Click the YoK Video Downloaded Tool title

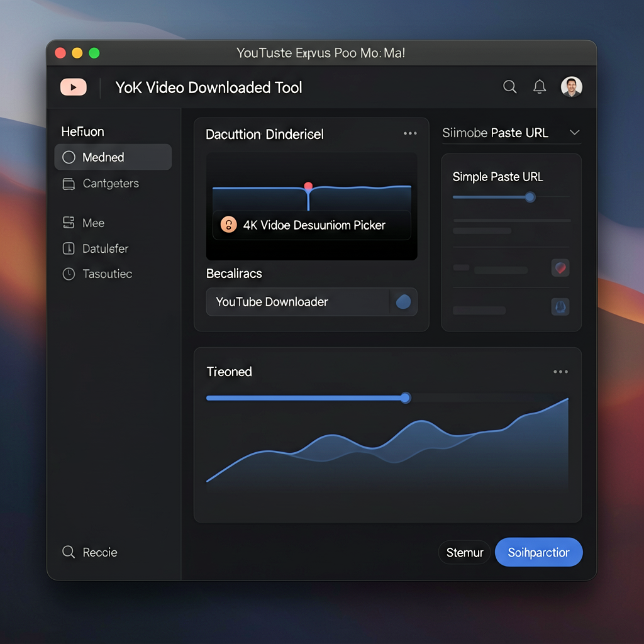pyautogui.click(x=209, y=87)
